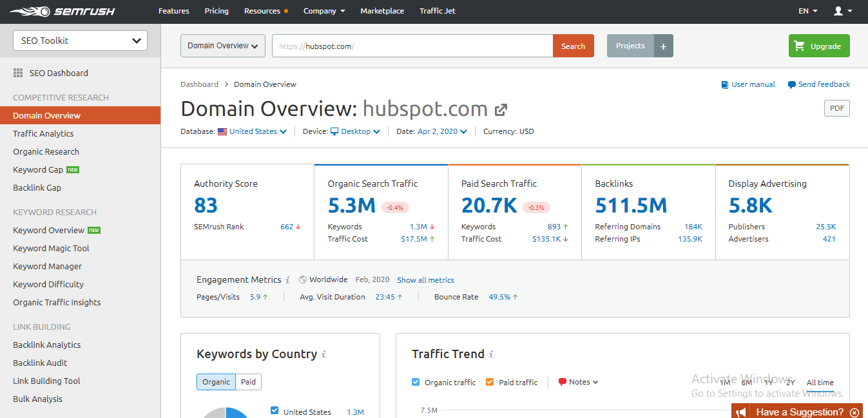Click the SEO Dashboard grid icon

[x=18, y=73]
